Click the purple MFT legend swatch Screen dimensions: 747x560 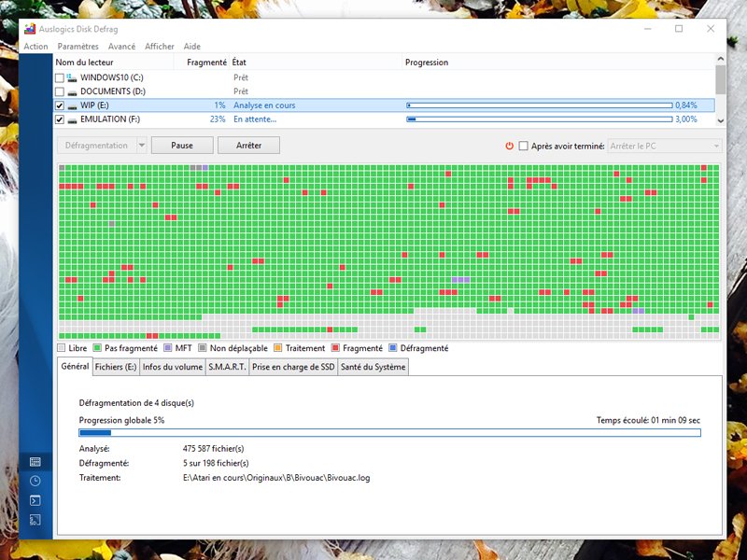(168, 348)
